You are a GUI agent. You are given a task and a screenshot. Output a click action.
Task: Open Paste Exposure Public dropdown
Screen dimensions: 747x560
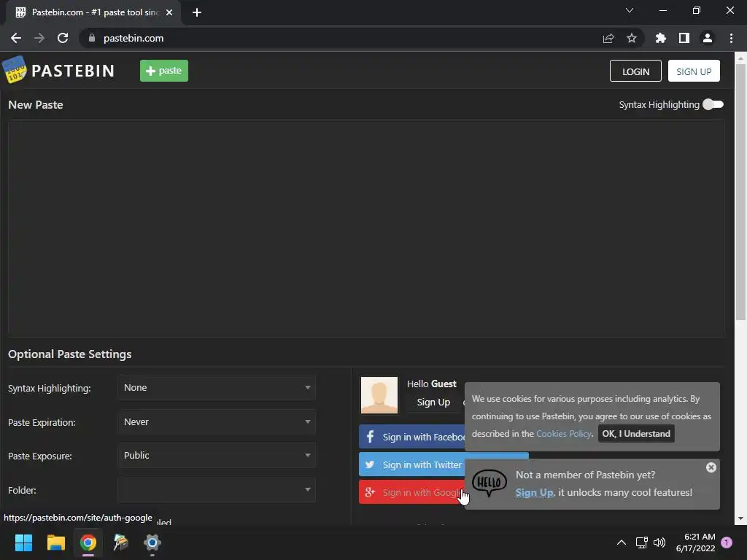[x=217, y=456]
